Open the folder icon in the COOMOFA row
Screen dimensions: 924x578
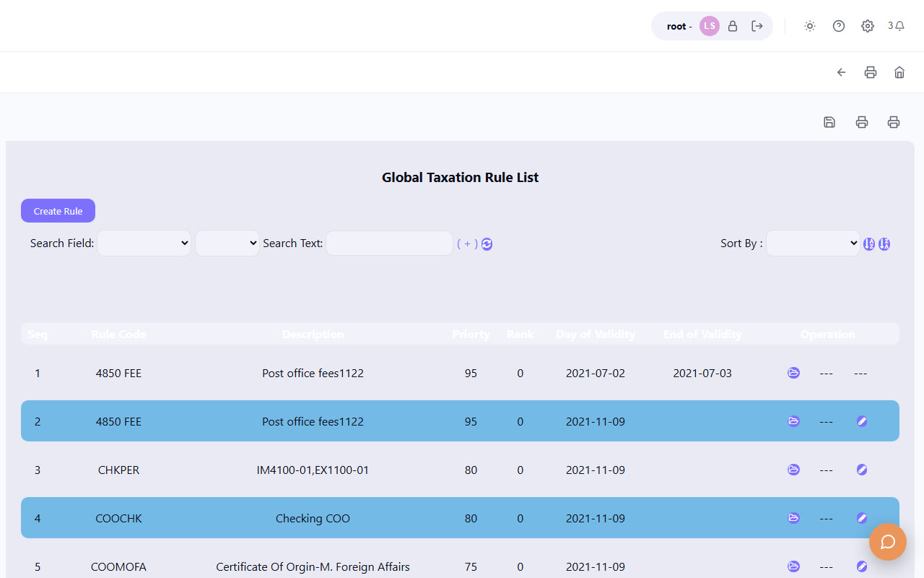coord(793,566)
